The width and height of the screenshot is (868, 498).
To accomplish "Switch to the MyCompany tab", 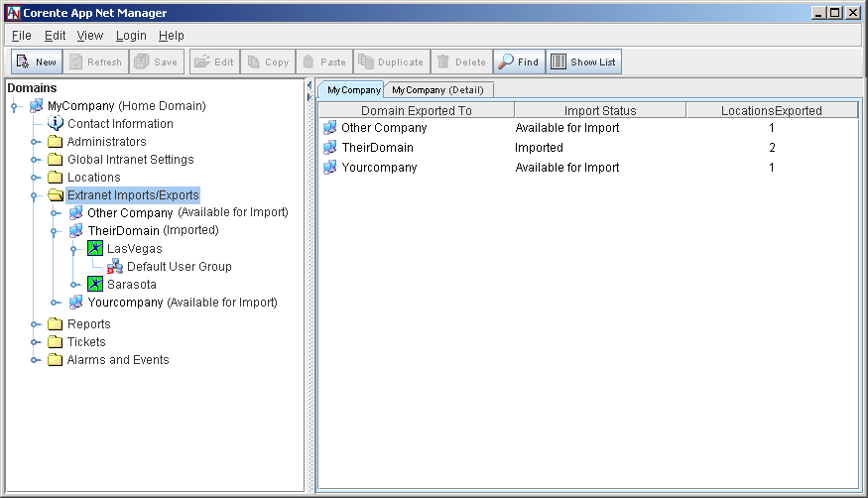I will coord(353,89).
